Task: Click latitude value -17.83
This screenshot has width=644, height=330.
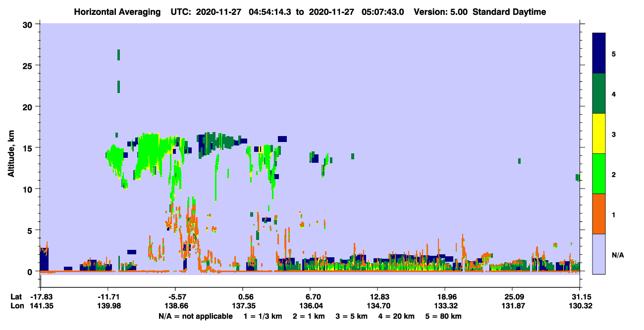Action: coord(41,297)
